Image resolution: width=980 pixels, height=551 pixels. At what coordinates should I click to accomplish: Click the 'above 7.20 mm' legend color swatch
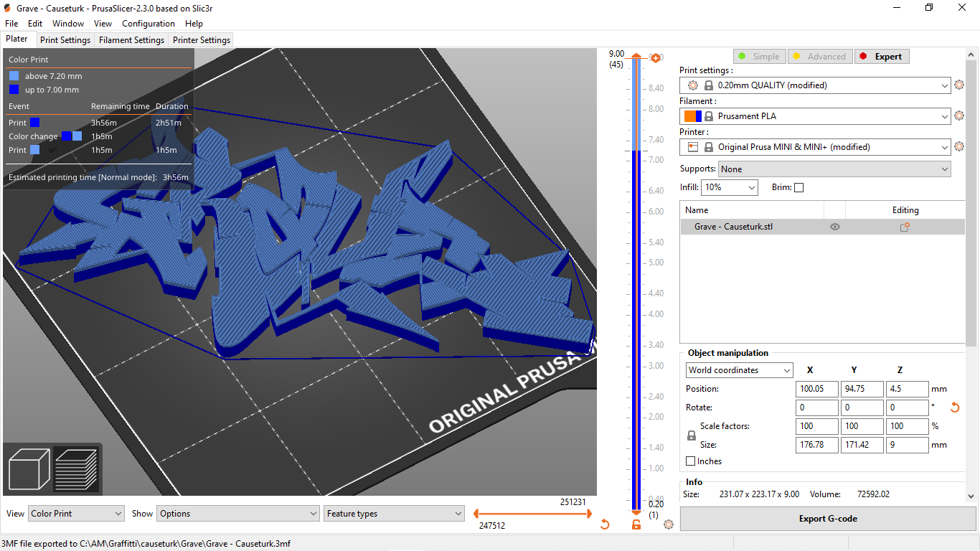click(x=14, y=76)
